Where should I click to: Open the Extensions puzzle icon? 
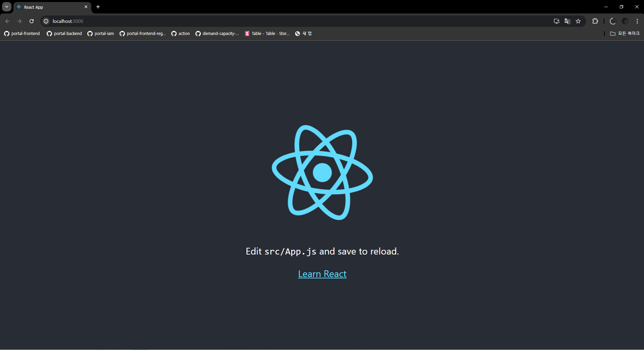click(x=595, y=21)
